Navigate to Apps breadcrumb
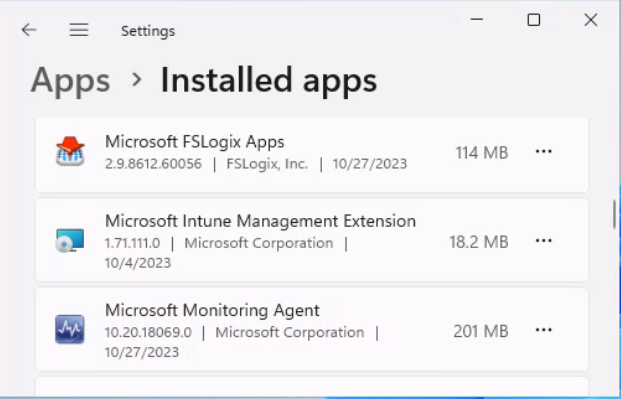 click(70, 80)
